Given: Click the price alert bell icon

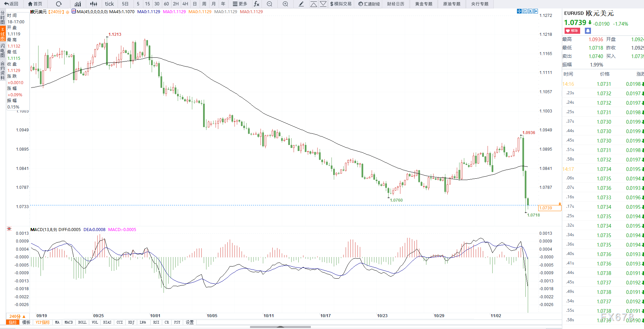Looking at the screenshot, I should [588, 31].
